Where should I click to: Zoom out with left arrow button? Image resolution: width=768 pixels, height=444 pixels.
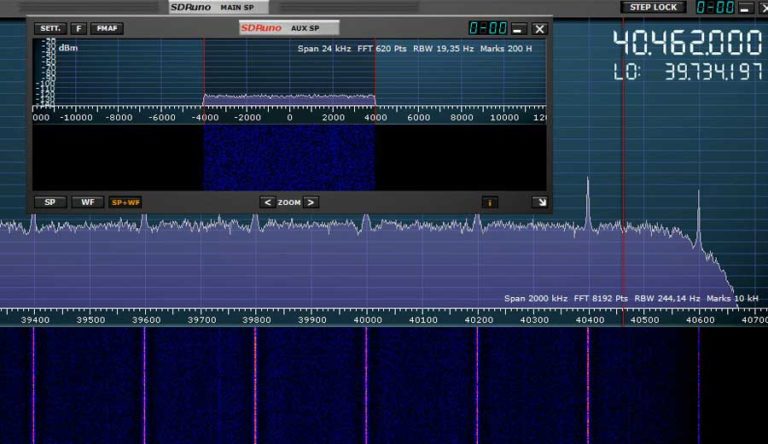(267, 202)
